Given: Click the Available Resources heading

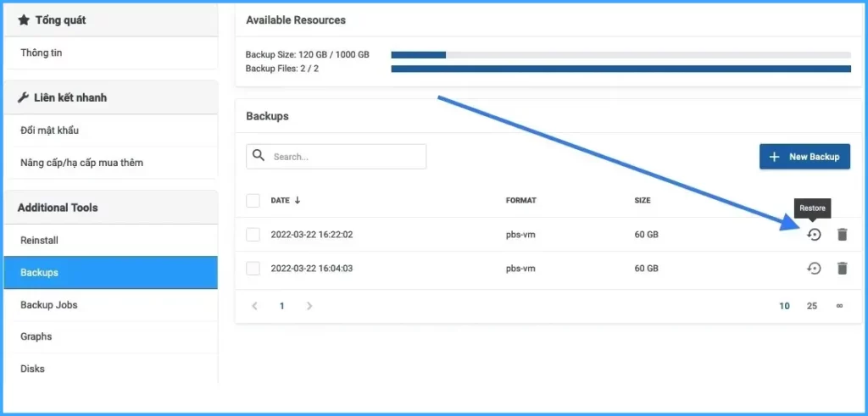Looking at the screenshot, I should (296, 20).
